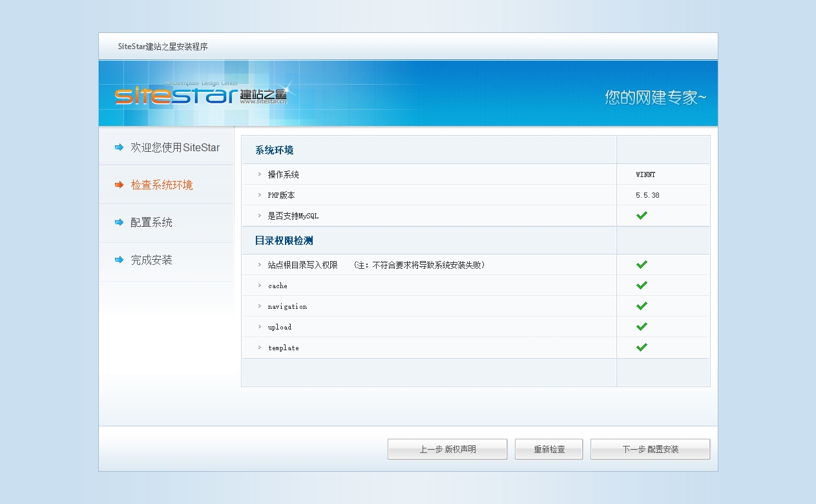Click the green checkmark for 站点根目录写入权限
This screenshot has height=504, width=816.
pos(642,264)
